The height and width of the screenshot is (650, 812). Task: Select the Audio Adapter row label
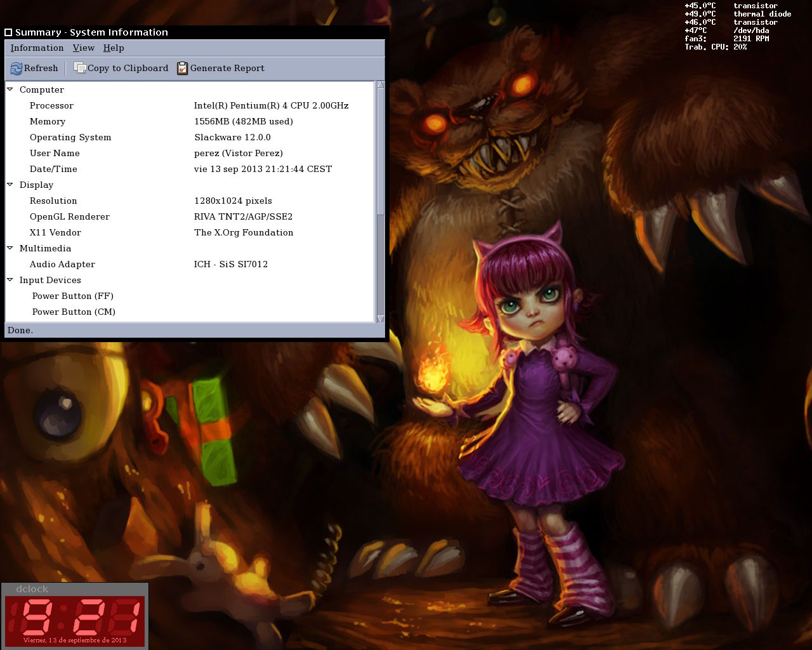pyautogui.click(x=62, y=264)
